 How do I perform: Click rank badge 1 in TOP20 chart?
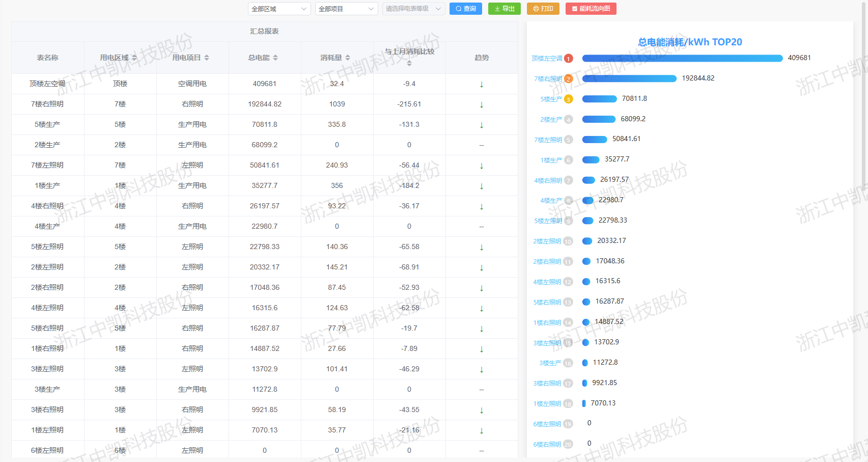[569, 59]
